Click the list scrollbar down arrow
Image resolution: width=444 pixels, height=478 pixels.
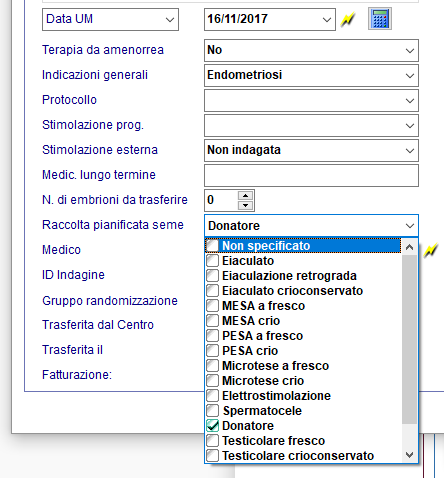(410, 455)
